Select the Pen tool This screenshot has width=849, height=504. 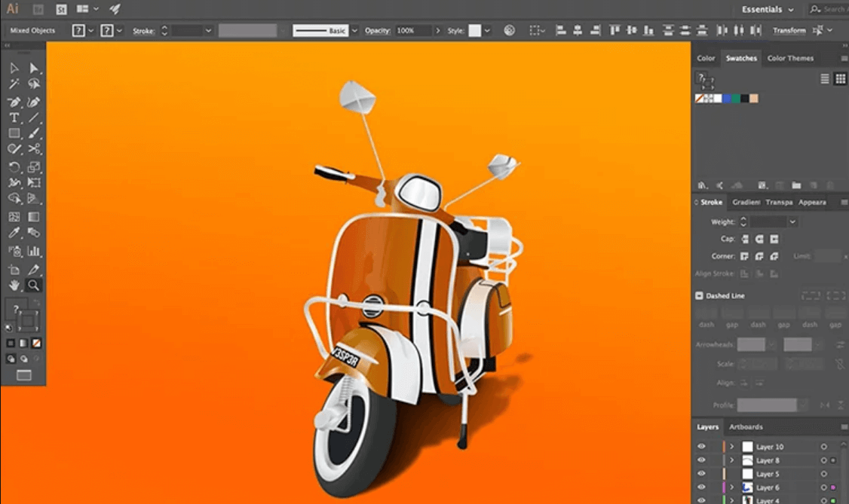click(14, 102)
